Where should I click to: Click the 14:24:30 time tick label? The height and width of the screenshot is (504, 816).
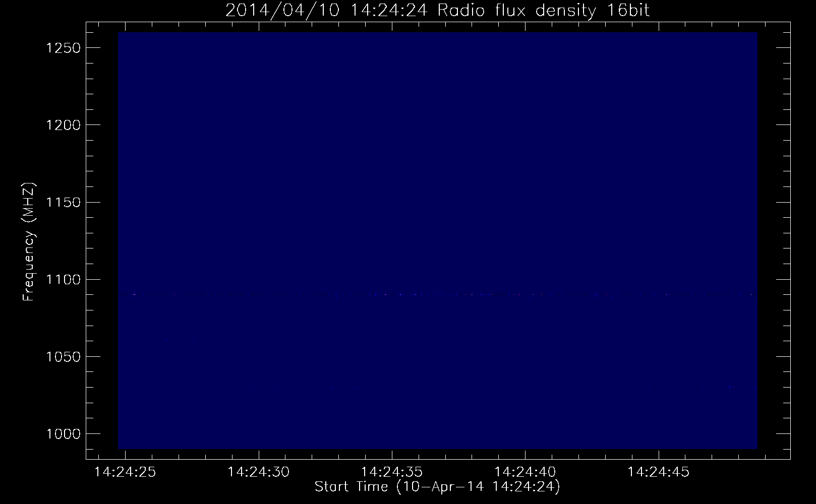pos(259,472)
